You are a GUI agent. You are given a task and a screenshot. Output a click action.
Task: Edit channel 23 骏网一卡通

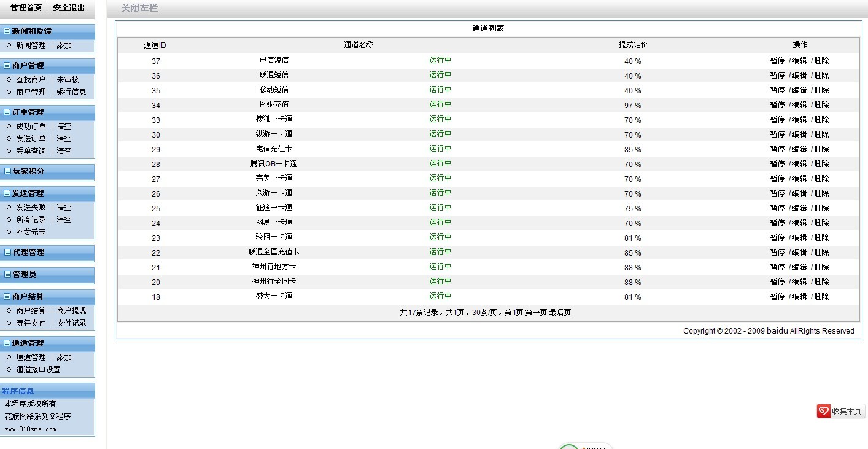click(799, 238)
